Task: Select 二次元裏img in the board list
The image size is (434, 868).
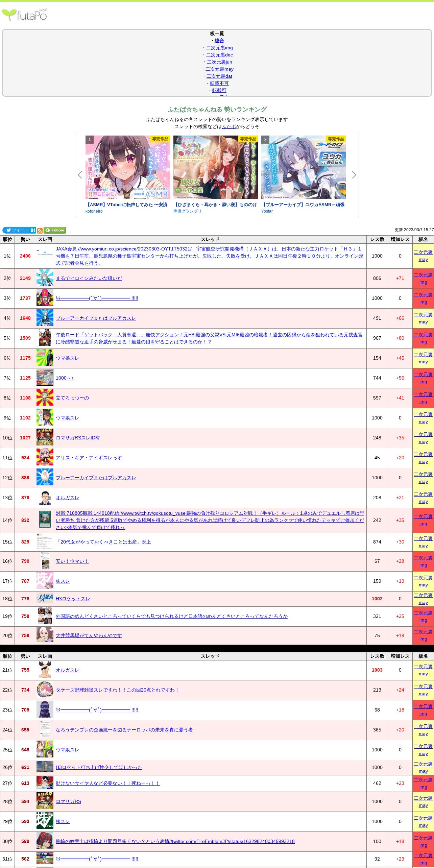Action: tap(219, 48)
